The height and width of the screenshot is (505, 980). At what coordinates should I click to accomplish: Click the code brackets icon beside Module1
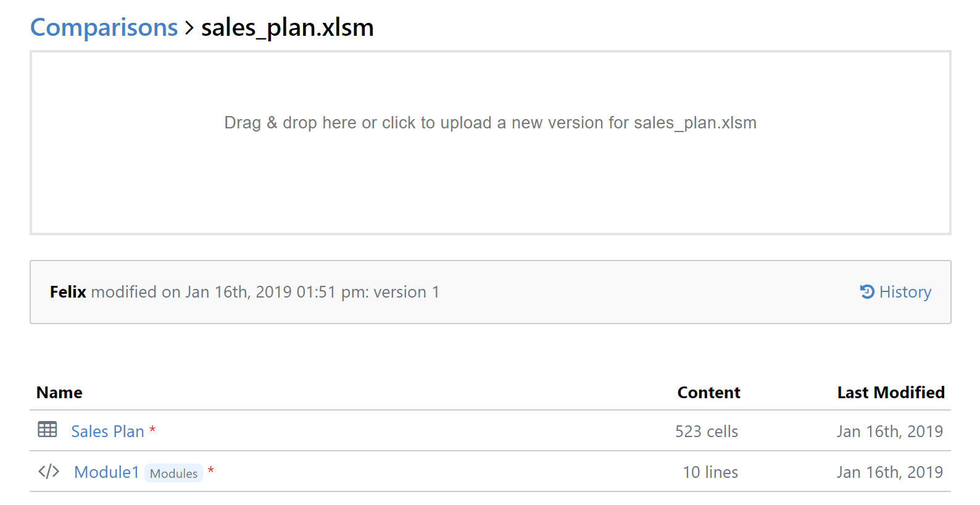tap(49, 472)
